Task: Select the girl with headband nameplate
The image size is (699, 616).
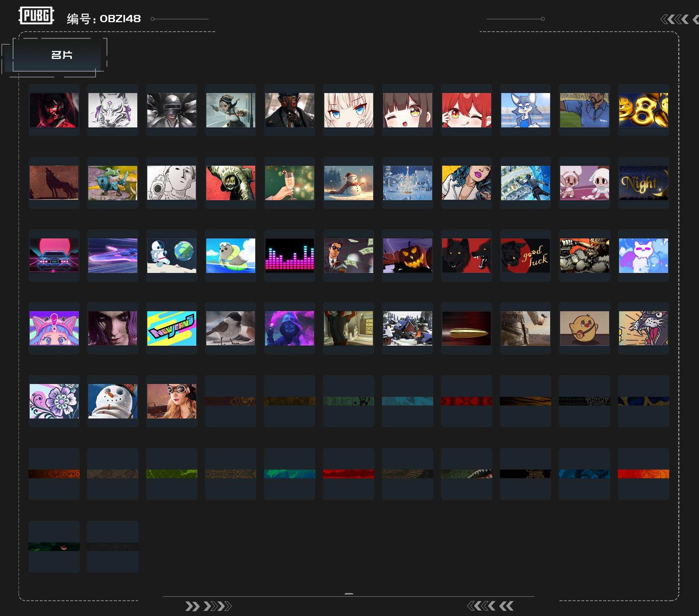Action: tap(231, 110)
